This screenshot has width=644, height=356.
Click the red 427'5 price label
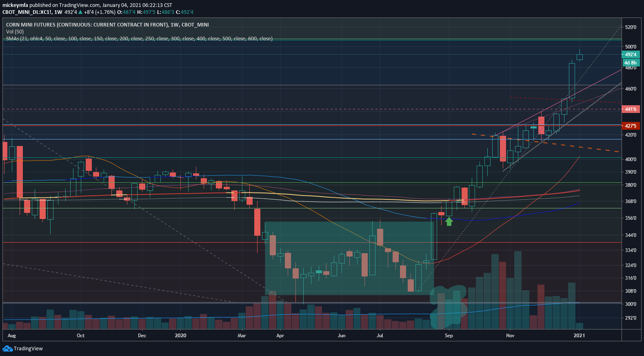coord(631,126)
